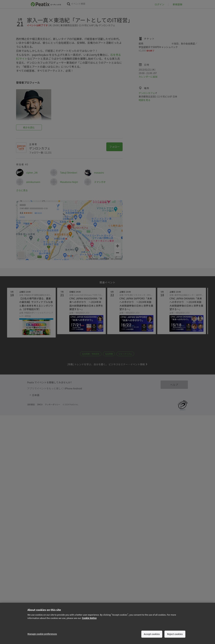This screenshot has height=644, width=215.
Task: Open the Peatix home logo
Action: pyautogui.click(x=46, y=4)
